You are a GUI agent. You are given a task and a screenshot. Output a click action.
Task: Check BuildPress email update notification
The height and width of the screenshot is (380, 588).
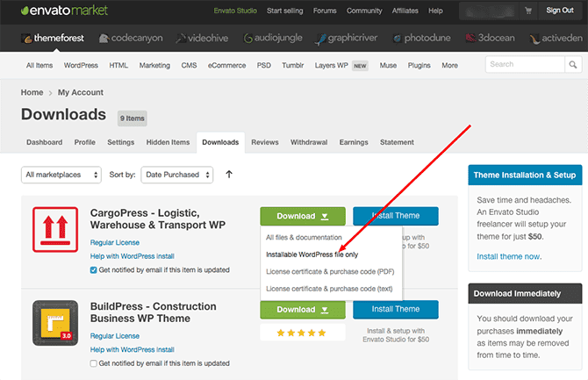point(93,363)
